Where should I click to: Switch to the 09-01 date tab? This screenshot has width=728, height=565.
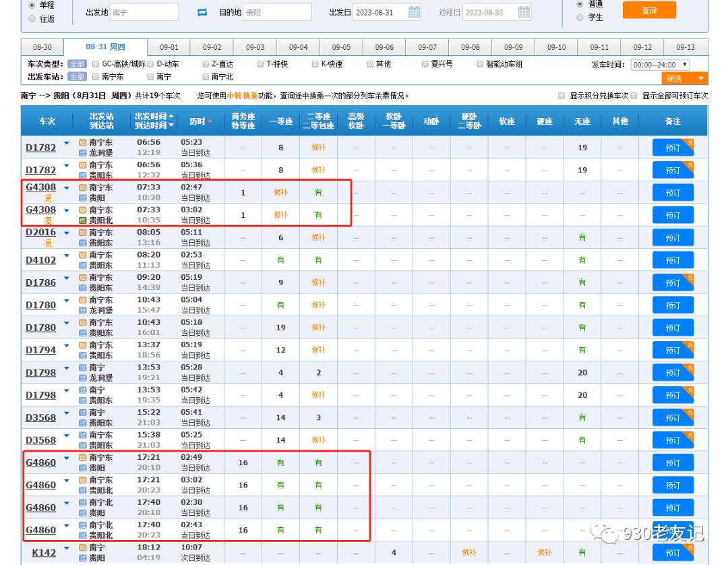[x=169, y=47]
